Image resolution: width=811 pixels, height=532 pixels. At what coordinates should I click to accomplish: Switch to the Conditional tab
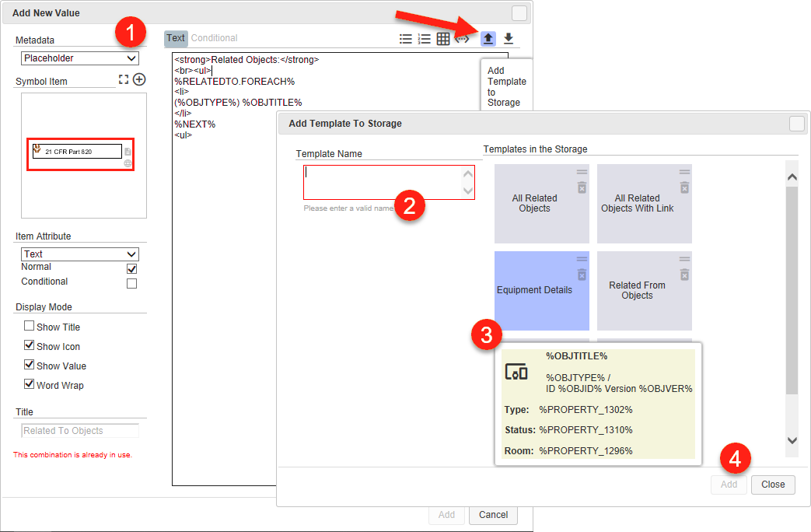(215, 38)
